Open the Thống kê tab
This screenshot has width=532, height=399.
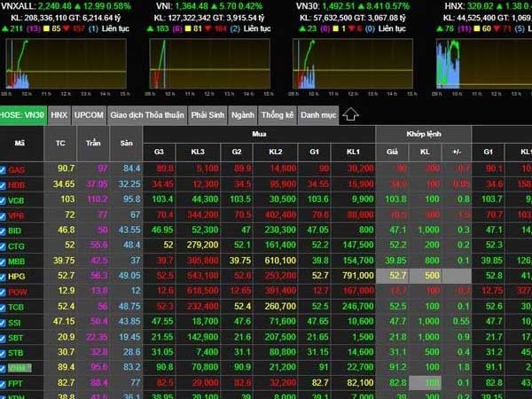[278, 115]
